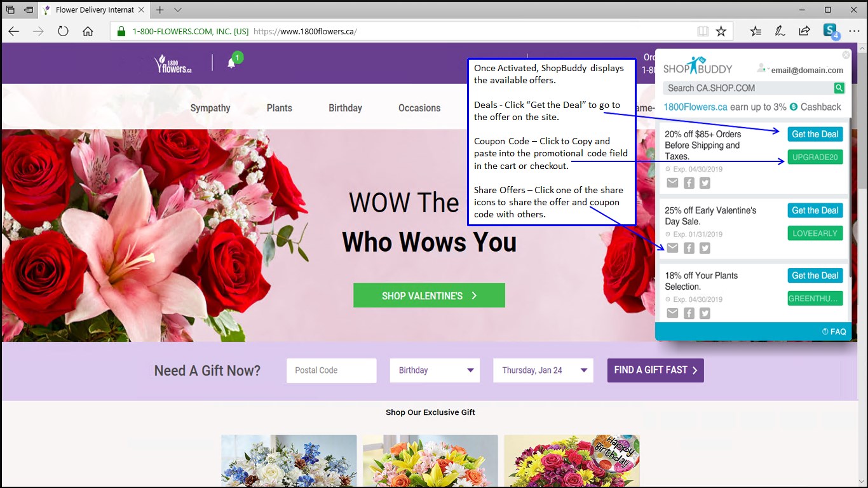868x488 pixels.
Task: Email the 18% off Plants offer
Action: tap(672, 313)
